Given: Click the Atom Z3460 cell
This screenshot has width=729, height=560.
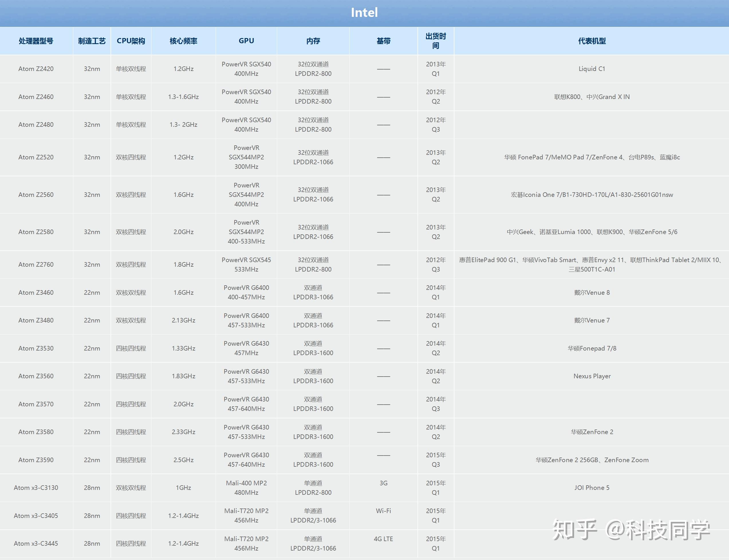Looking at the screenshot, I should click(36, 293).
